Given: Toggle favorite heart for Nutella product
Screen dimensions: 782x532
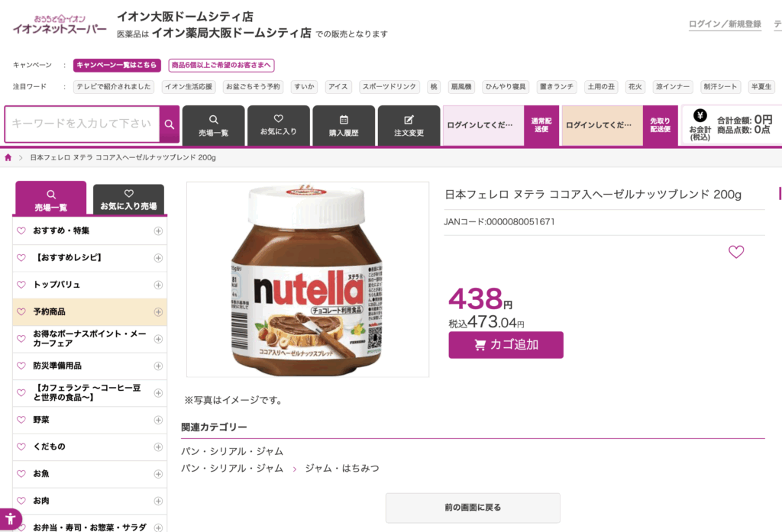Looking at the screenshot, I should pos(735,252).
